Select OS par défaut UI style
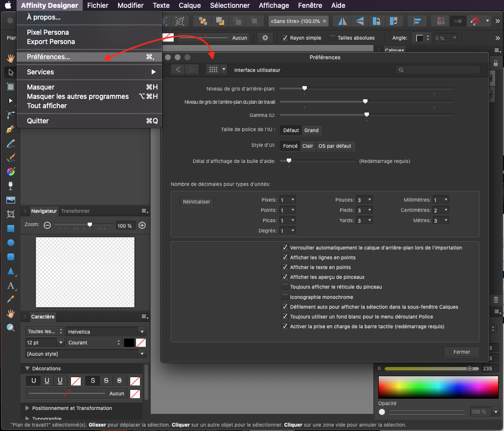 [x=335, y=146]
